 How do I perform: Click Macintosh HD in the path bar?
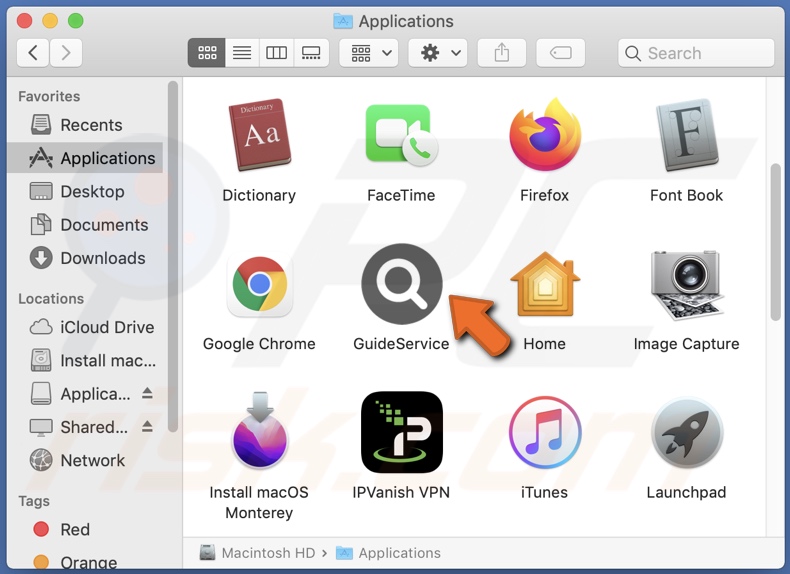point(257,553)
